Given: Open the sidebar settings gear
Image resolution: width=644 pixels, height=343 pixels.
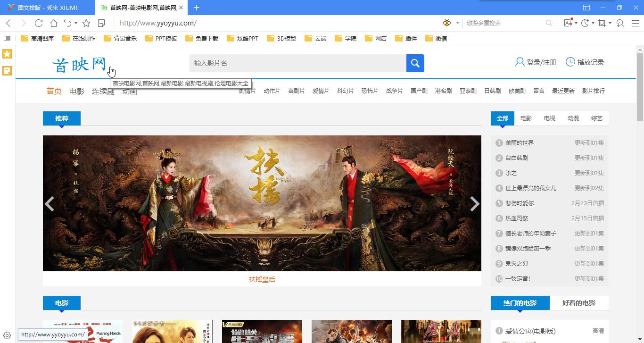Looking at the screenshot, I should [7, 335].
